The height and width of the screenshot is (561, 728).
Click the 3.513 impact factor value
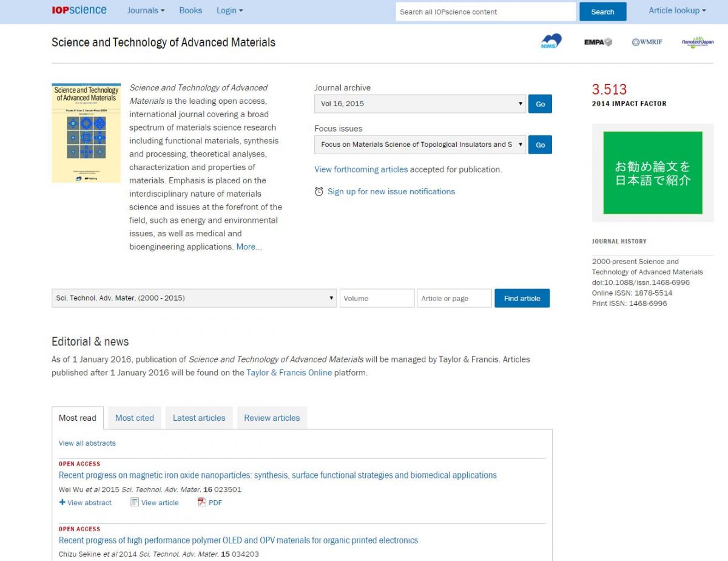click(x=609, y=89)
